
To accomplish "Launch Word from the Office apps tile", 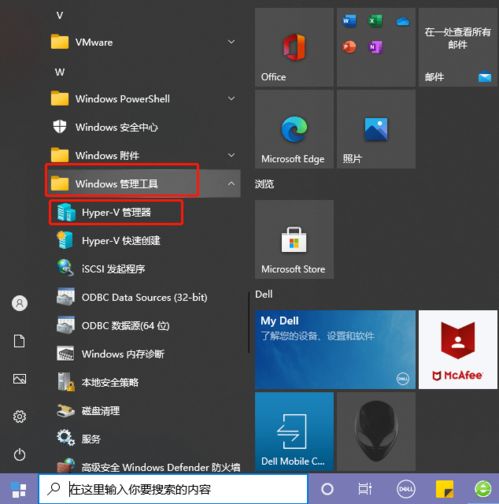I will click(x=349, y=21).
